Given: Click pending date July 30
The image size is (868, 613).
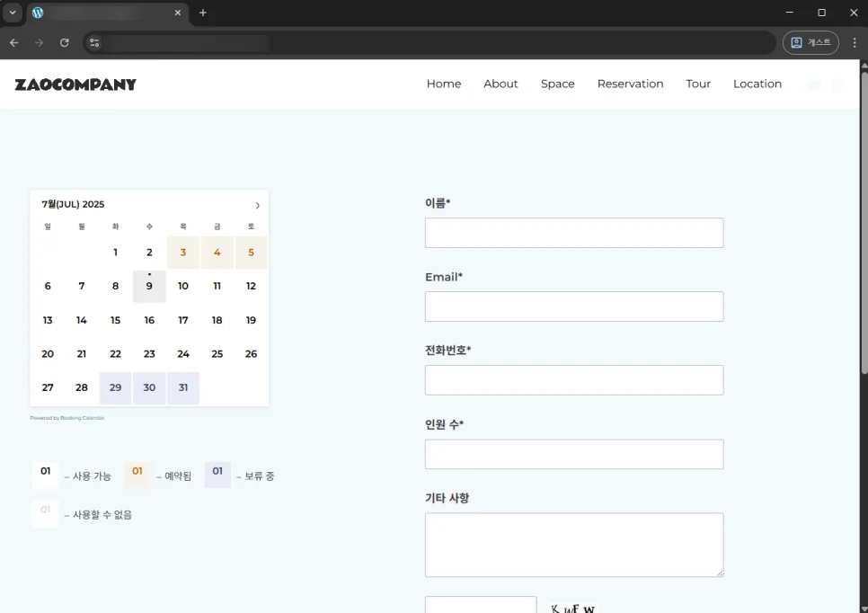Looking at the screenshot, I should click(x=149, y=387).
